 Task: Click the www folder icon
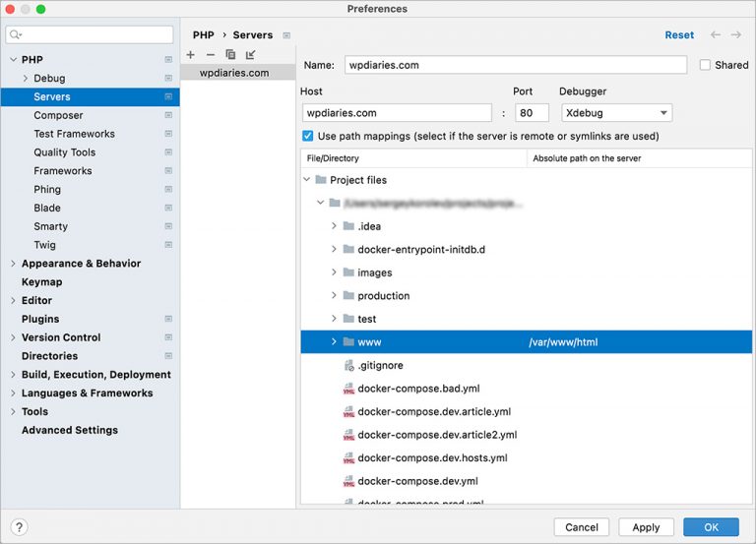(348, 341)
